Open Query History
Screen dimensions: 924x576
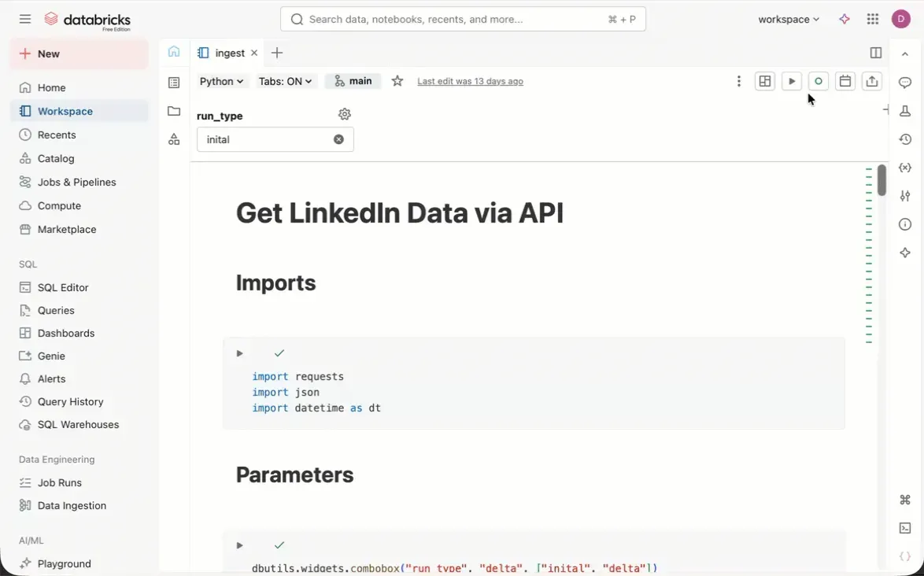[x=79, y=401]
